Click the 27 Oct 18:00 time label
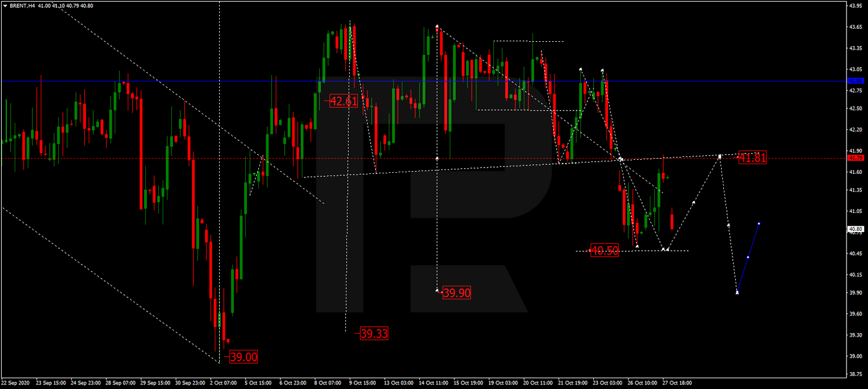 click(678, 382)
